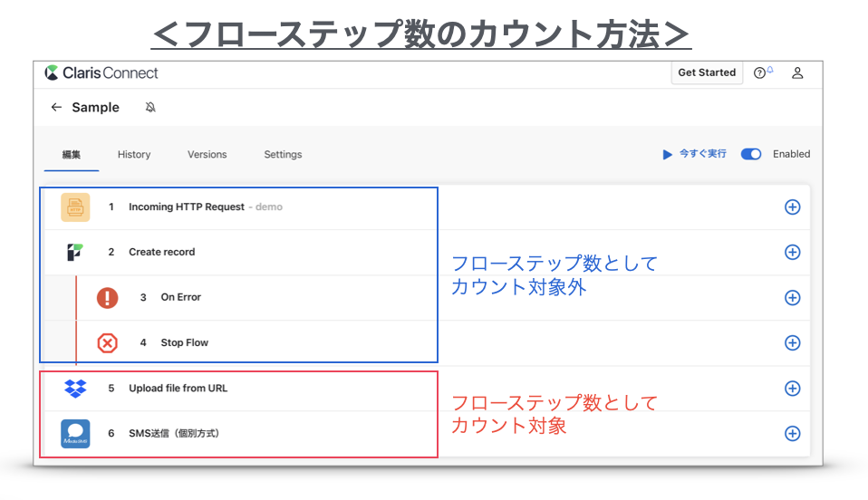Add step after Create record row
Viewport: 868px width, 500px height.
(x=792, y=252)
